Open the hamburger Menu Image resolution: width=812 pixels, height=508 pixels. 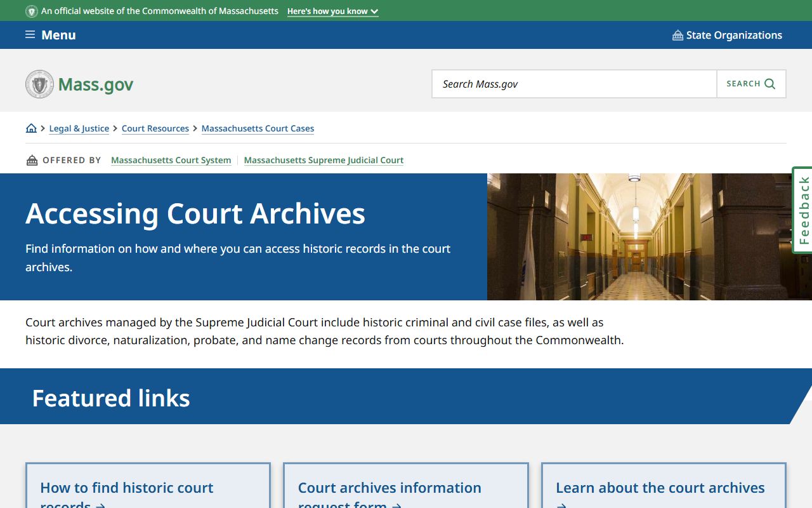(x=51, y=35)
